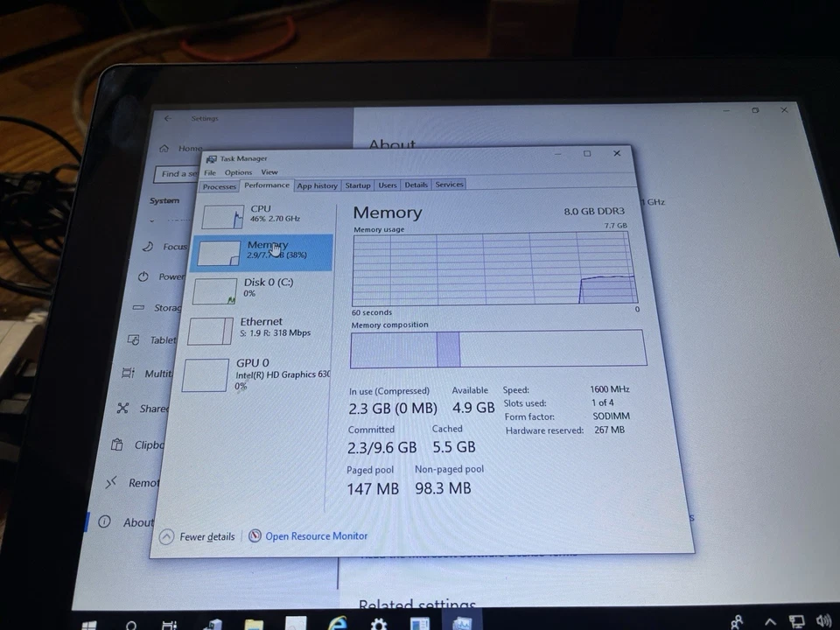
Task: Switch to the Startup tab
Action: [x=358, y=185]
